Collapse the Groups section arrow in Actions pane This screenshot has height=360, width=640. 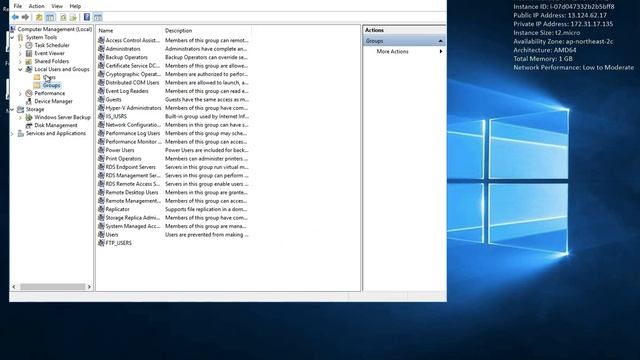point(440,41)
